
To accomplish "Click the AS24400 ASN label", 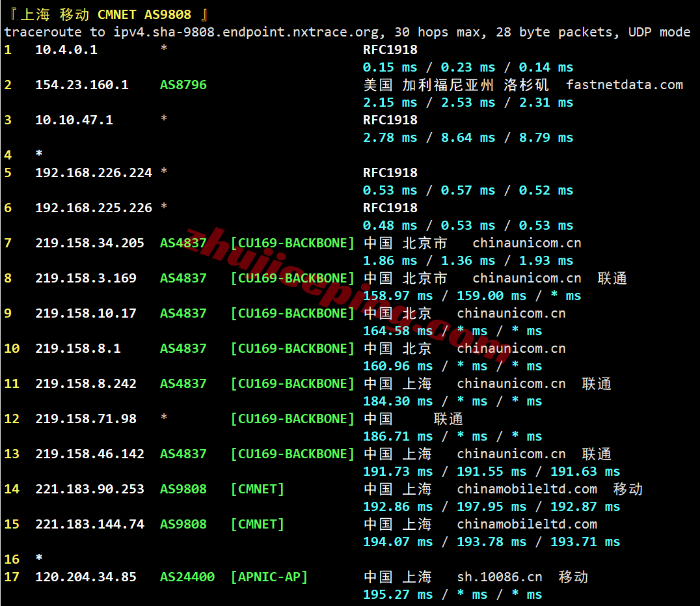I will pyautogui.click(x=187, y=577).
